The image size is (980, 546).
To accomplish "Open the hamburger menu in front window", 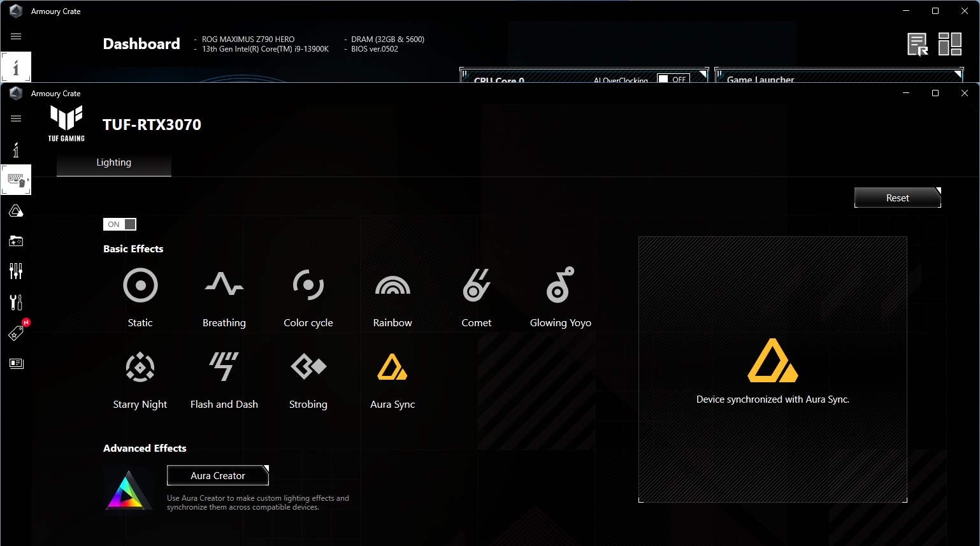I will tap(16, 119).
